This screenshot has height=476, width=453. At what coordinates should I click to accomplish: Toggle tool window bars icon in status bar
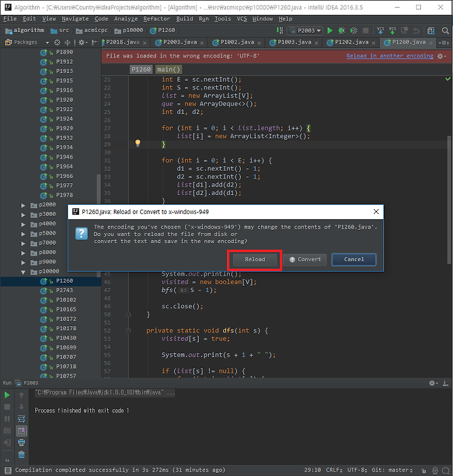[8, 470]
